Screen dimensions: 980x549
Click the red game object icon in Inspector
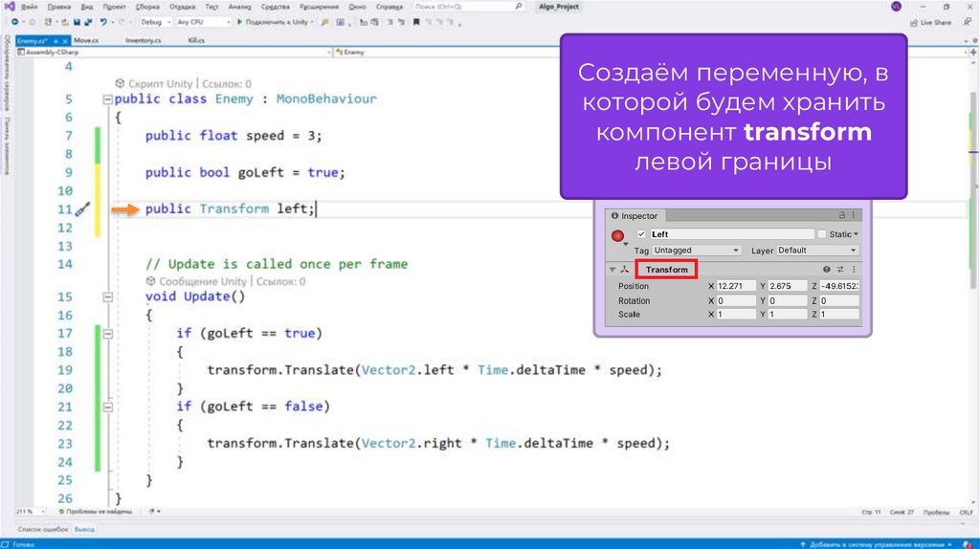coord(617,236)
